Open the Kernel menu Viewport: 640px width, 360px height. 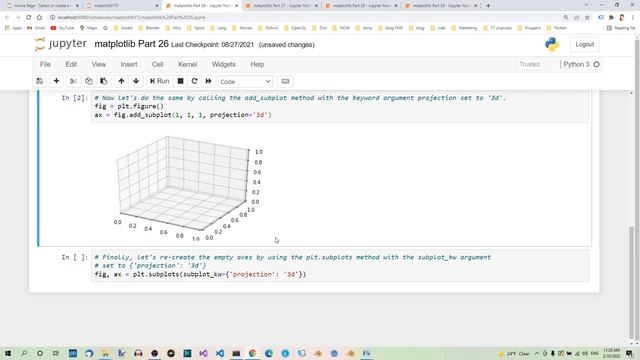pos(188,64)
